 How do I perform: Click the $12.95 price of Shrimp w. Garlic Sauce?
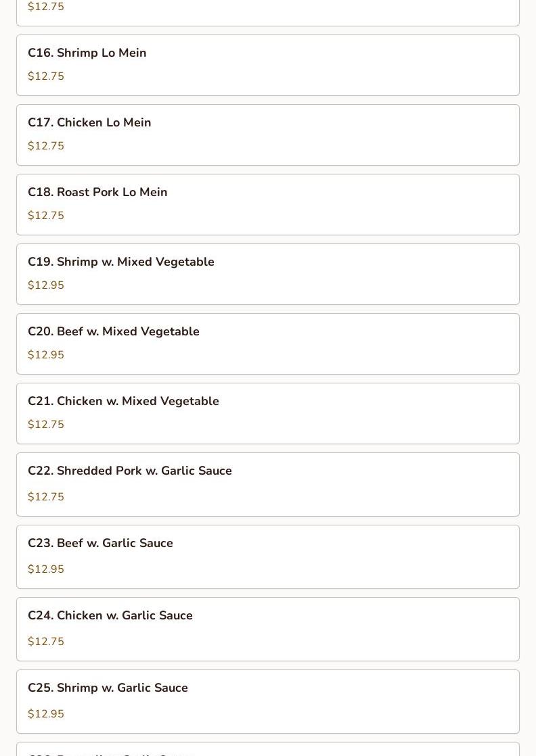tap(46, 713)
